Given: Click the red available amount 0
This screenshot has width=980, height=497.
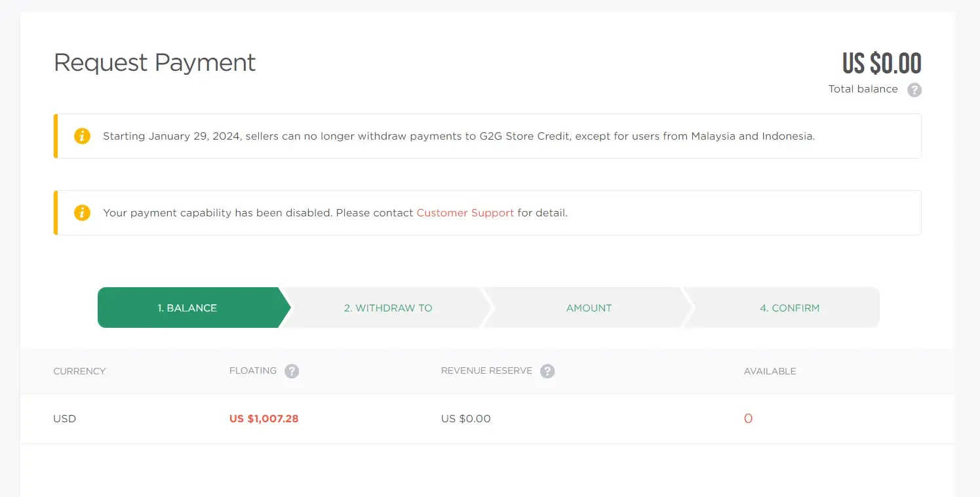Looking at the screenshot, I should coord(748,418).
